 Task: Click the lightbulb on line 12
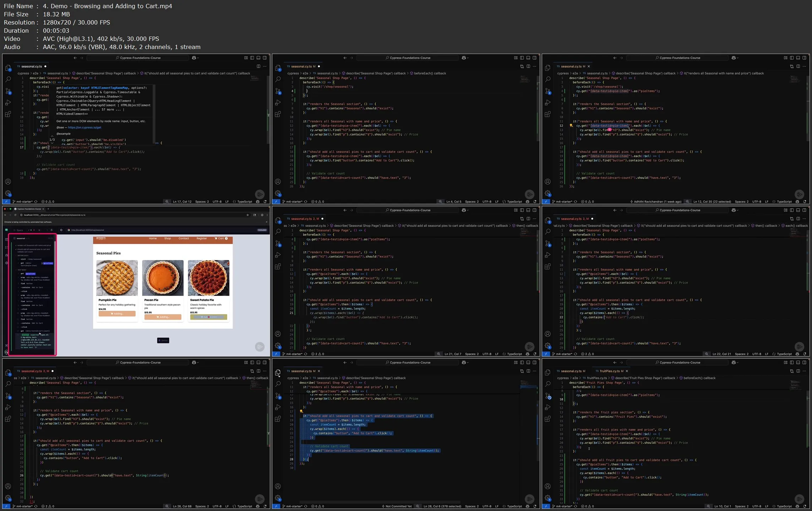[571, 125]
